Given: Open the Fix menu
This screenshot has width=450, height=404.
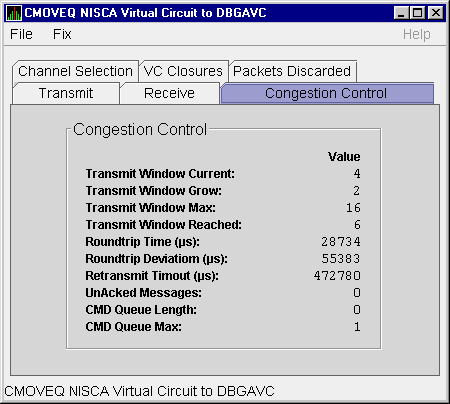Looking at the screenshot, I should point(62,34).
